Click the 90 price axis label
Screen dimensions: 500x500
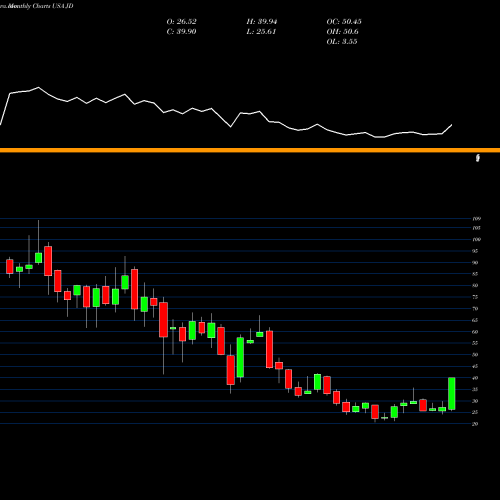tap(475, 263)
